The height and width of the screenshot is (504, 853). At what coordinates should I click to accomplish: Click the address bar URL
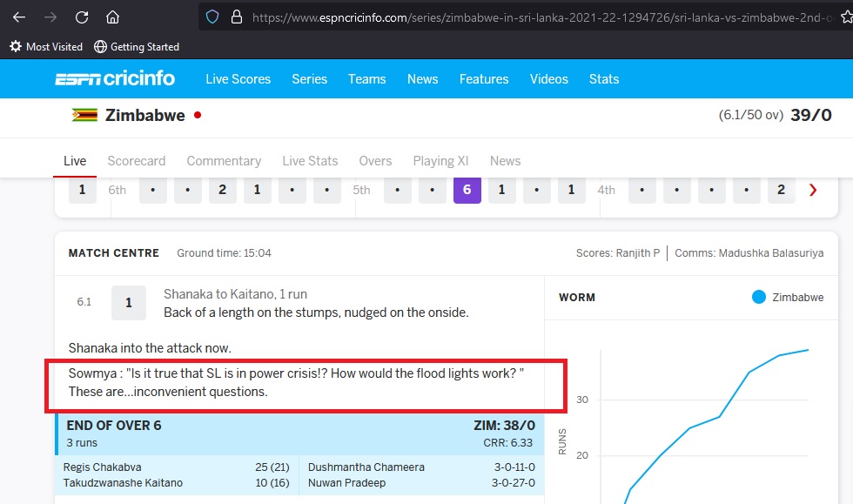tap(541, 17)
